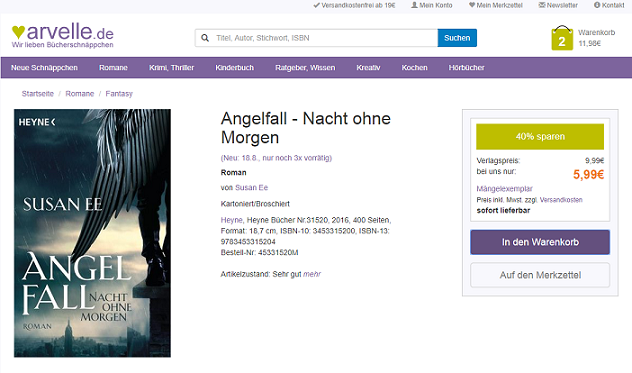Open the Kontakt link

pyautogui.click(x=609, y=5)
